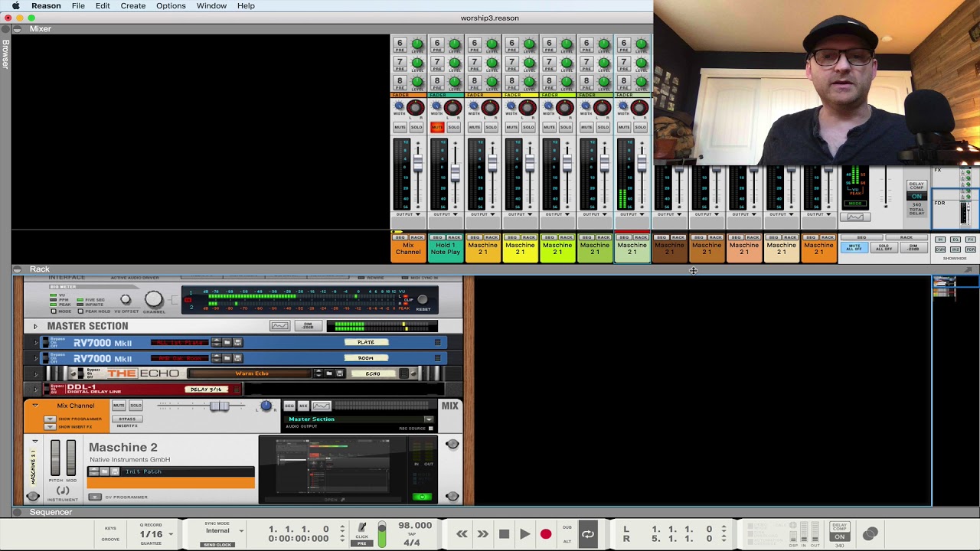This screenshot has width=980, height=551.
Task: Click the Mix Channel pan knob in rack
Action: click(x=266, y=406)
